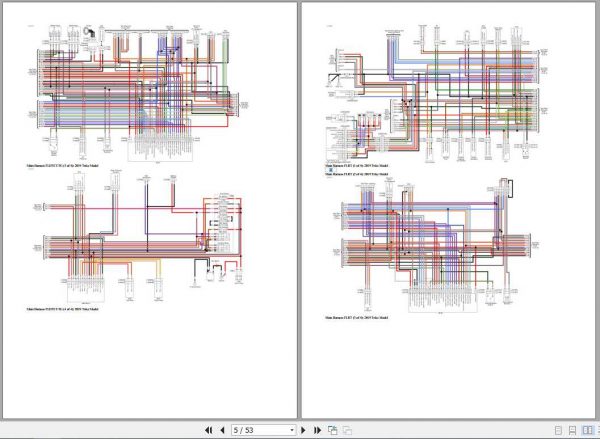Viewport: 600px width, 439px height.
Task: Click the caption under the left page top diagram
Action: pos(62,166)
